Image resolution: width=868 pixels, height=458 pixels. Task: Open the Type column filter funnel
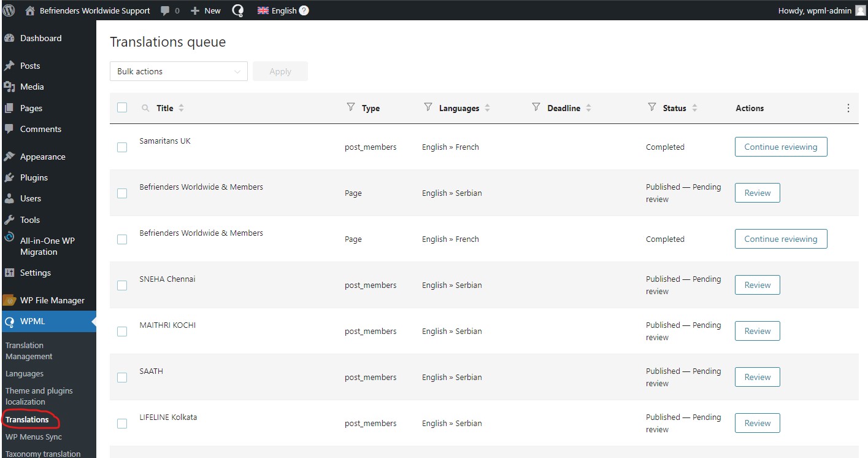click(351, 107)
